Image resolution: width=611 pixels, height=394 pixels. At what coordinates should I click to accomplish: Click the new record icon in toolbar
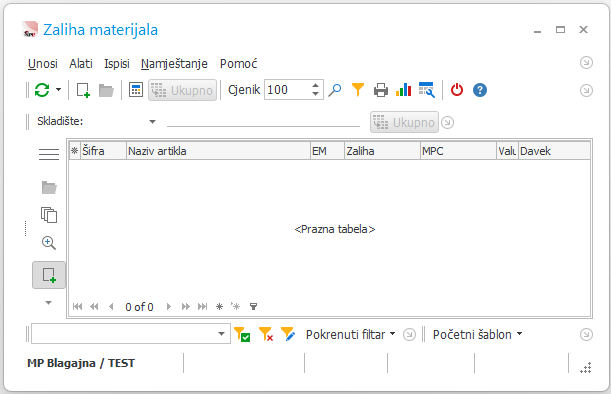83,90
